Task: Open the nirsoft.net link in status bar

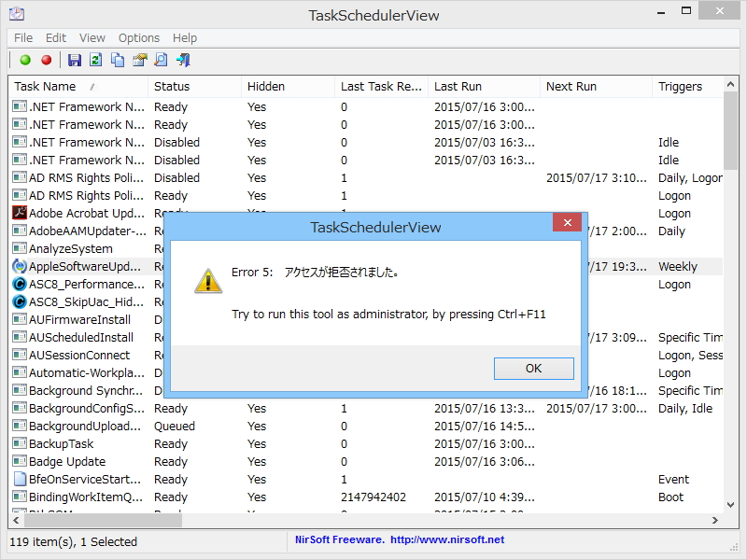Action: point(447,539)
